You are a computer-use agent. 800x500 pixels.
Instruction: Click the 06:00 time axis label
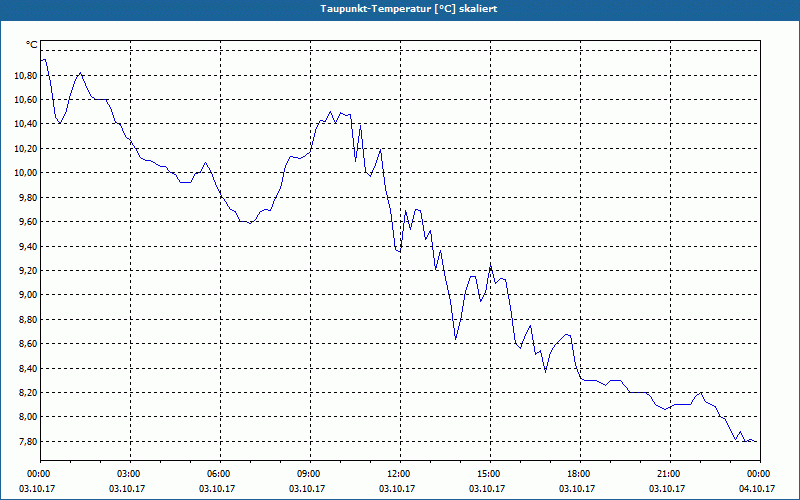coord(220,474)
